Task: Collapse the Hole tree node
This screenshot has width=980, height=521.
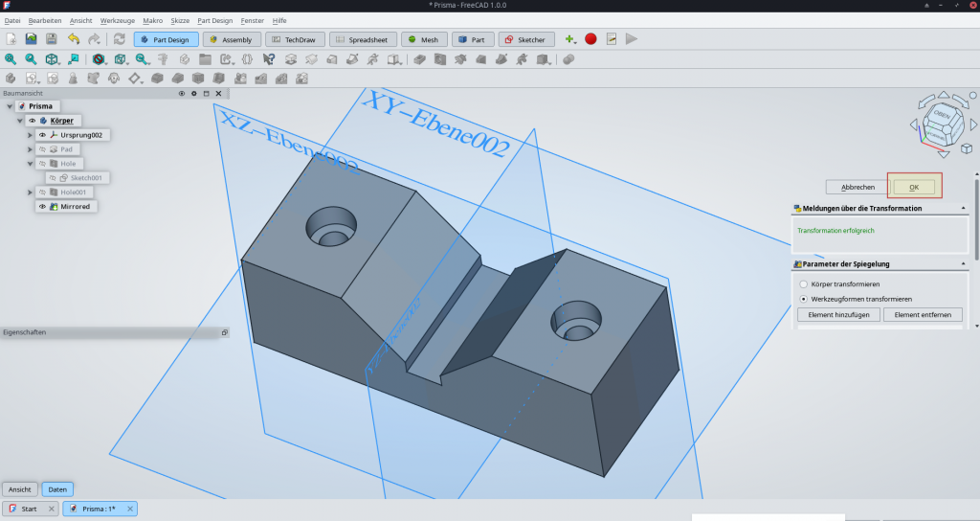Action: coord(31,164)
